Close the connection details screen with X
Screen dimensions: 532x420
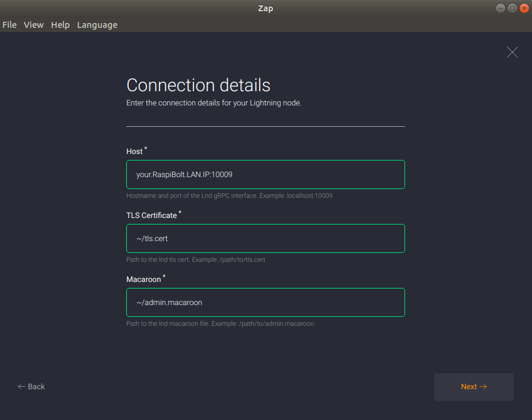[512, 52]
